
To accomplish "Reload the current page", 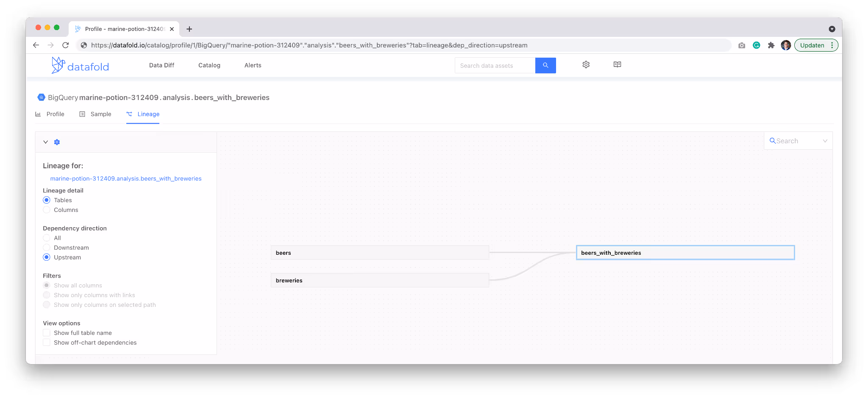I will click(x=65, y=45).
